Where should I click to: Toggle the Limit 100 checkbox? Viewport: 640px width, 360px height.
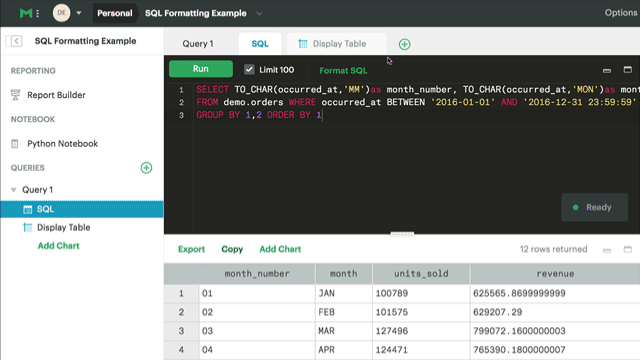coord(249,69)
